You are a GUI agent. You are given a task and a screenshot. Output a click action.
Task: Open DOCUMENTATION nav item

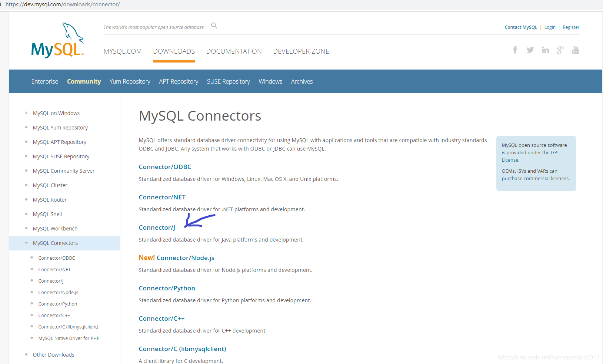click(x=234, y=51)
